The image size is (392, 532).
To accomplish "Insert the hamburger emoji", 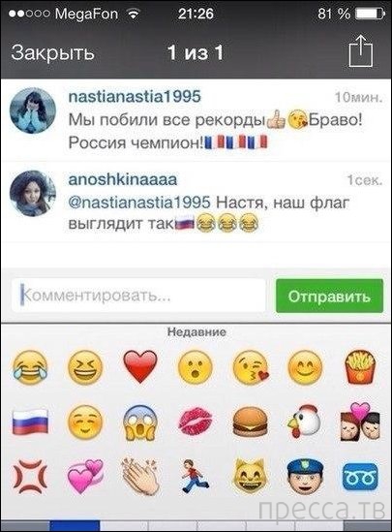I will coord(250,422).
